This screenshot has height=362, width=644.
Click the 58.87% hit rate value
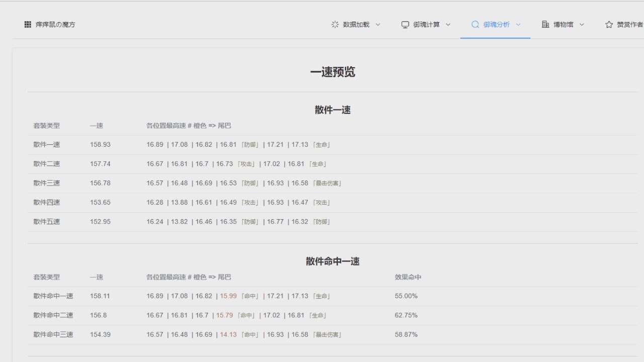406,334
